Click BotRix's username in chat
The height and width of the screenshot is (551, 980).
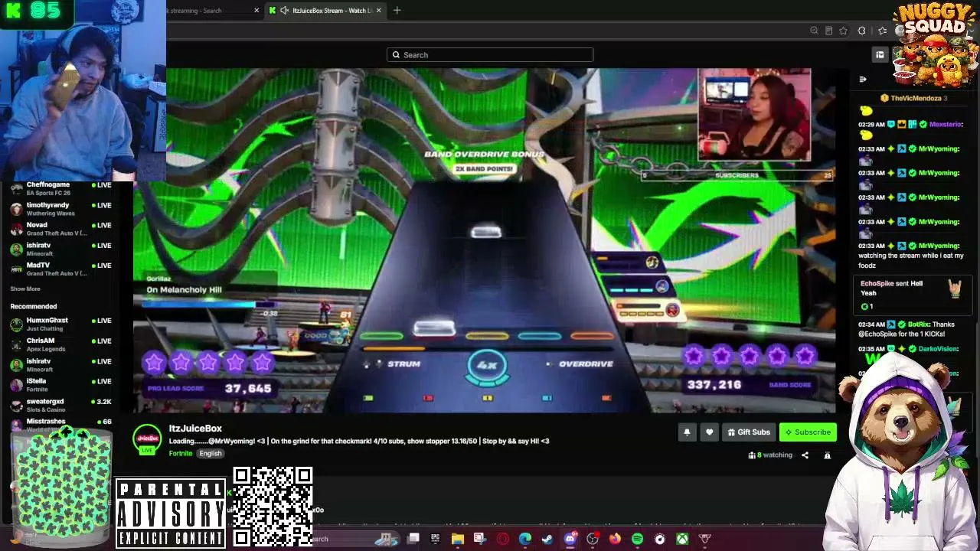coord(918,324)
